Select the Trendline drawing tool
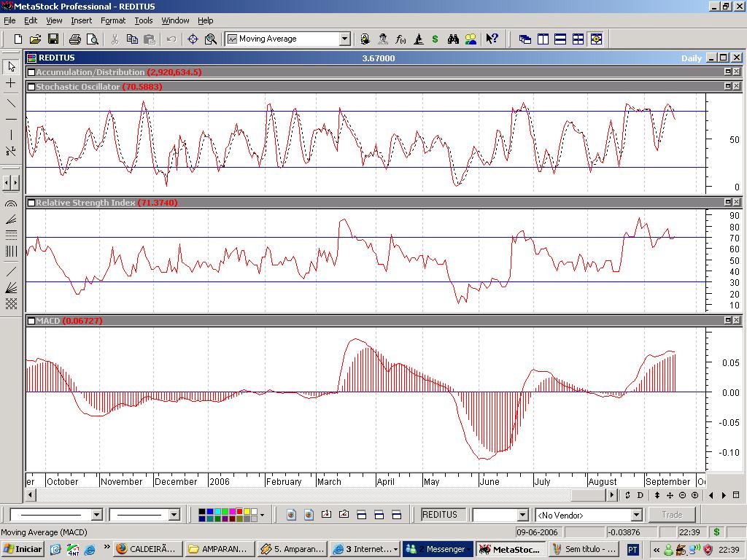 [11, 102]
